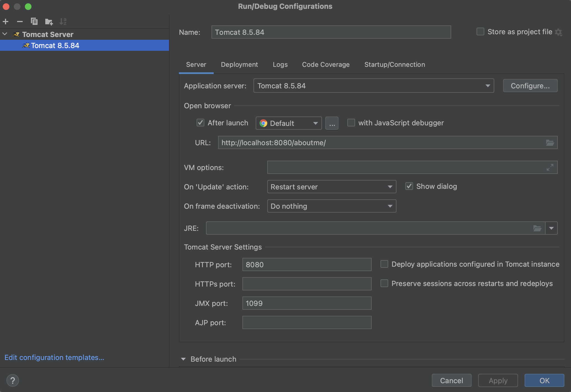Focus the Name input field
Screen dimensions: 571x392
pos(331,32)
